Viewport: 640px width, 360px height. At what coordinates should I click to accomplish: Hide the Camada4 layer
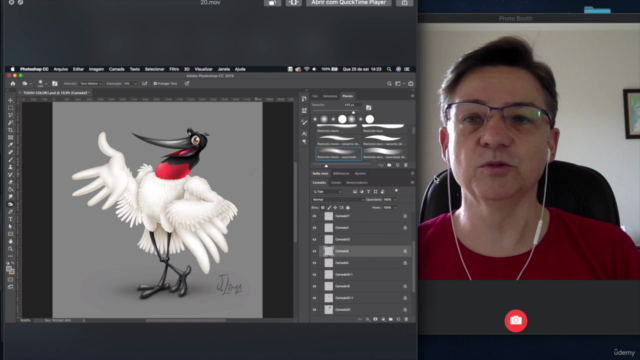pos(314,228)
